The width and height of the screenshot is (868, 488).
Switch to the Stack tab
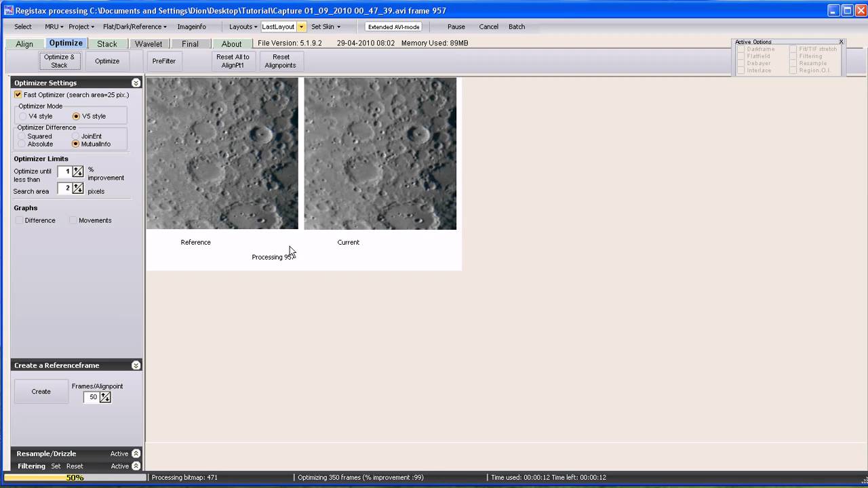tap(107, 44)
